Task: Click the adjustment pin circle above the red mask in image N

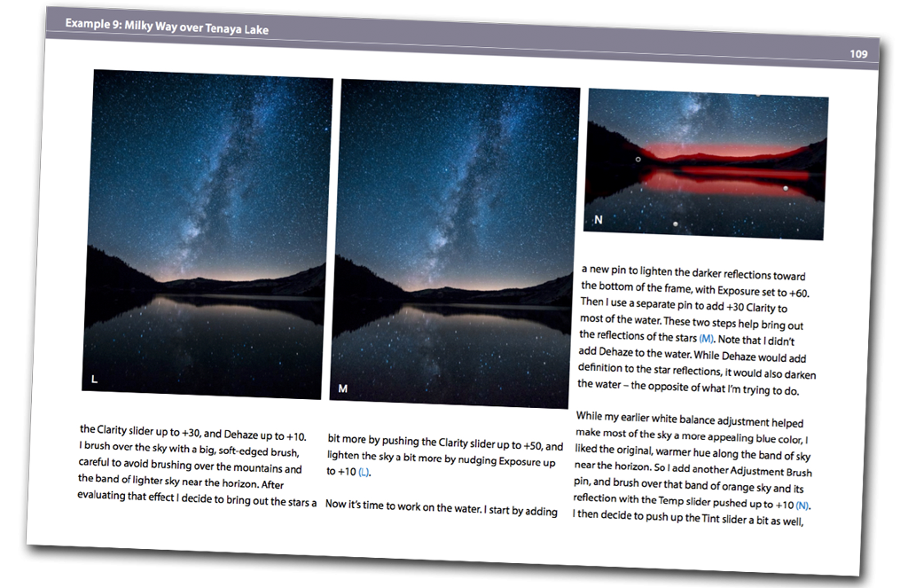Action: click(x=638, y=159)
